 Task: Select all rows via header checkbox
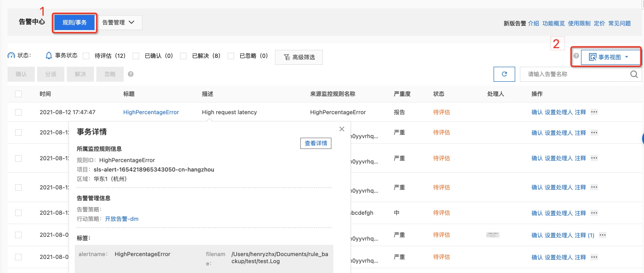[x=18, y=94]
